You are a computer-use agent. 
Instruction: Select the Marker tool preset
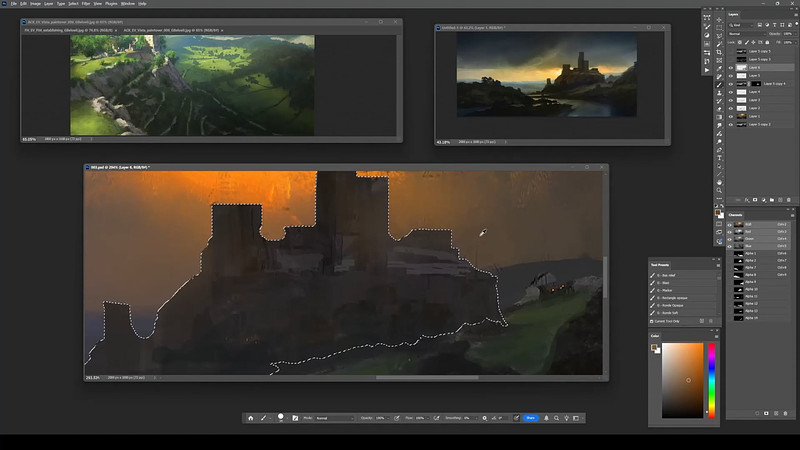coord(684,290)
